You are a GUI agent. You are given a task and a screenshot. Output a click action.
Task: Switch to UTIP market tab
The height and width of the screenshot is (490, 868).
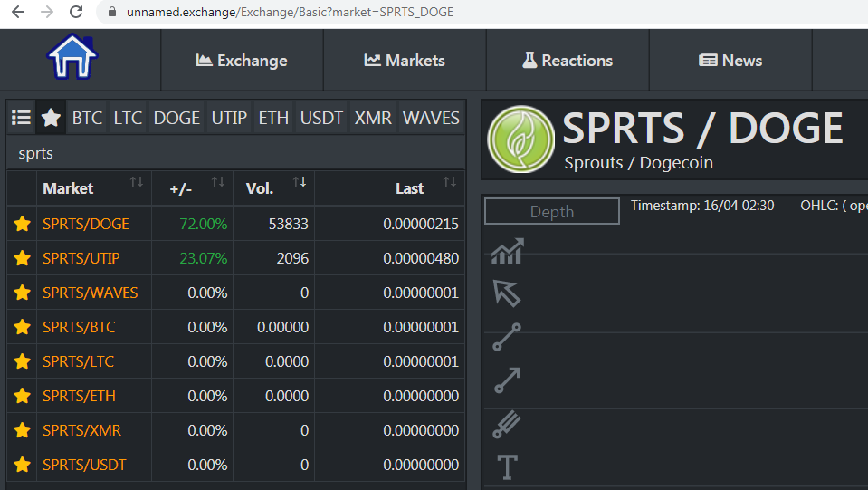pyautogui.click(x=229, y=118)
